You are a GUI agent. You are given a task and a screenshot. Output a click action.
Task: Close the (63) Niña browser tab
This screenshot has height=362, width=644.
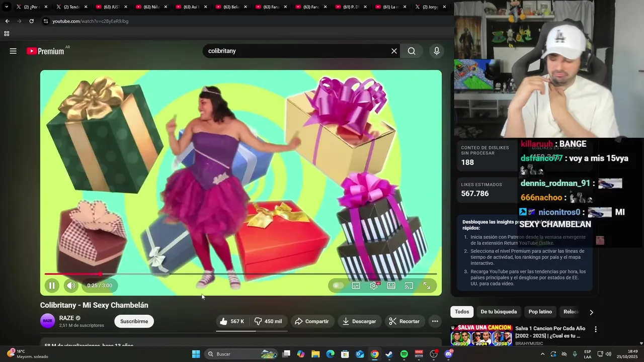[166, 7]
